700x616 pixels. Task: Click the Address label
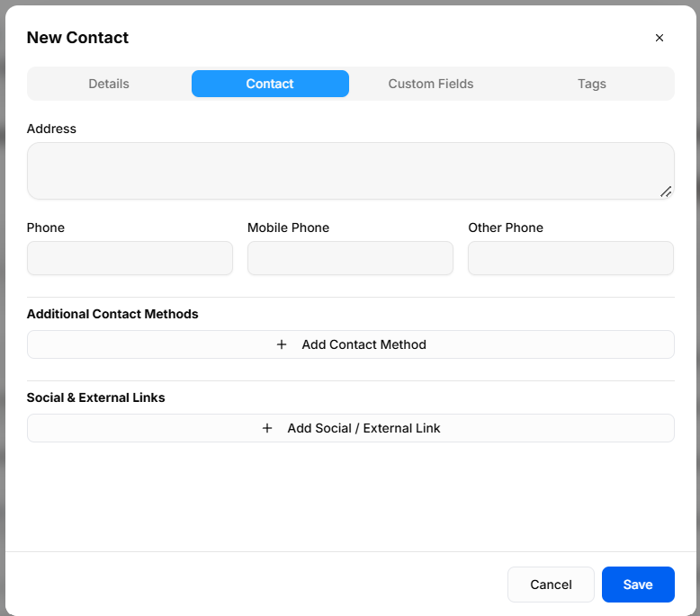coord(51,129)
